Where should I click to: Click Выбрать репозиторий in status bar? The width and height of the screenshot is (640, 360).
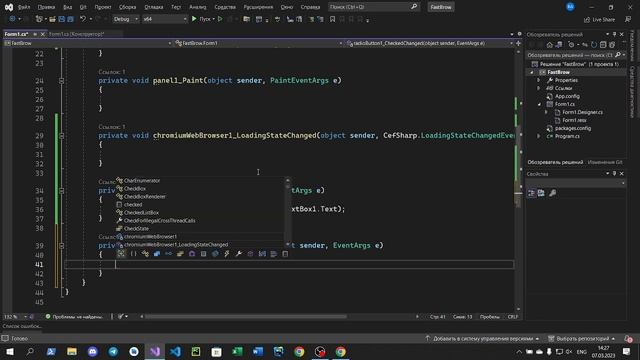point(582,339)
